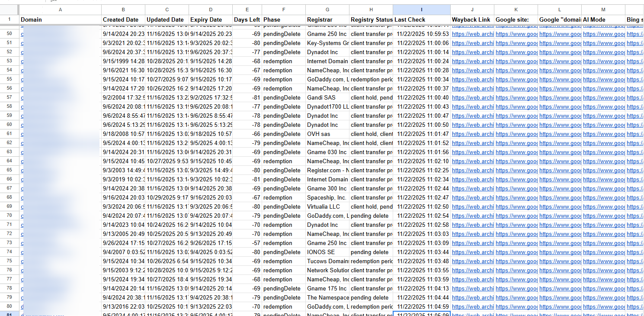The image size is (644, 316).
Task: Select column E header
Action: [x=247, y=10]
